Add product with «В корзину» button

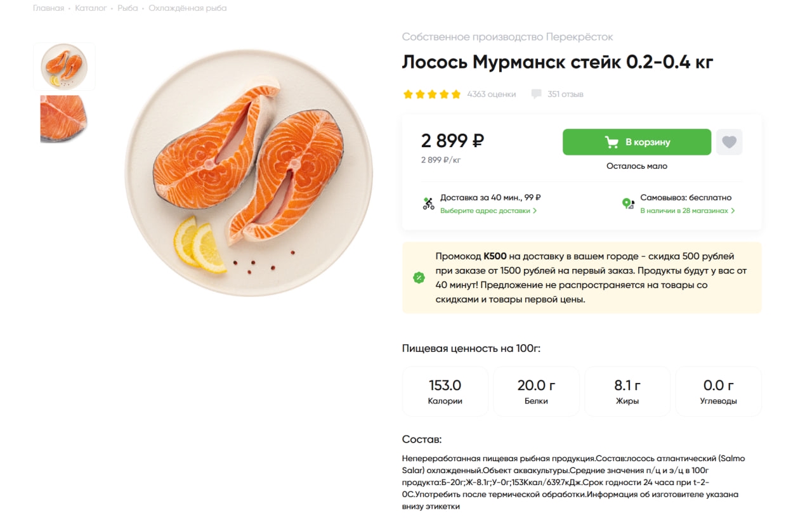click(636, 142)
